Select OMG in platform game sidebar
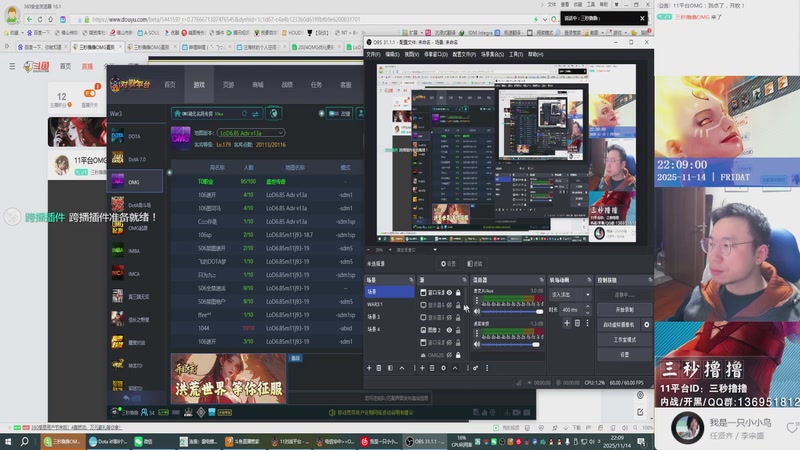The height and width of the screenshot is (450, 800). click(x=135, y=182)
